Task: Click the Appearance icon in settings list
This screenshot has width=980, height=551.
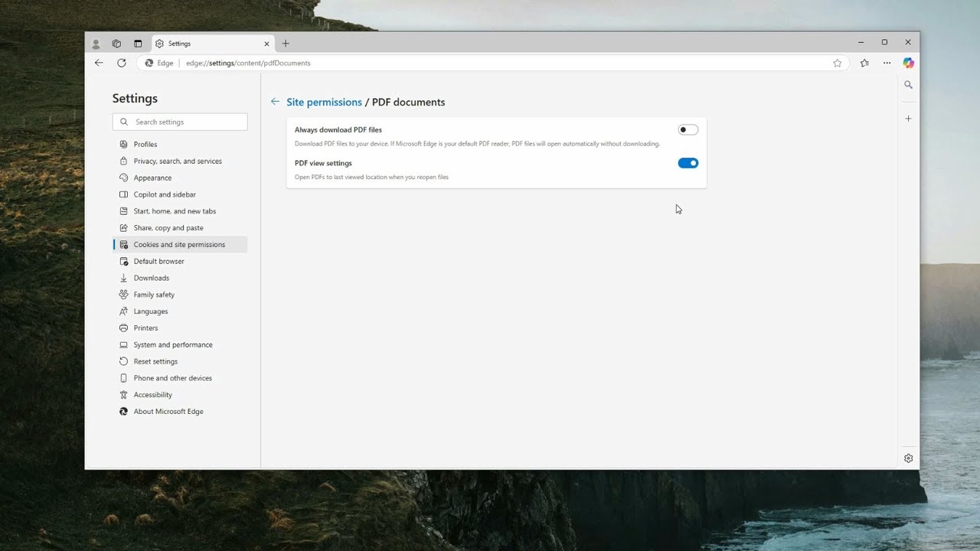Action: (x=123, y=178)
